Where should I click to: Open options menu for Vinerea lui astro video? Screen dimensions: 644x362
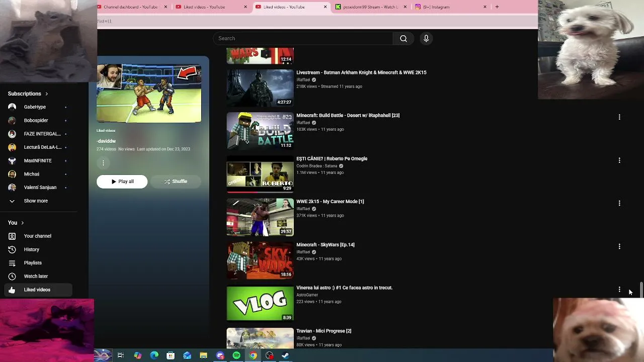[x=619, y=290]
